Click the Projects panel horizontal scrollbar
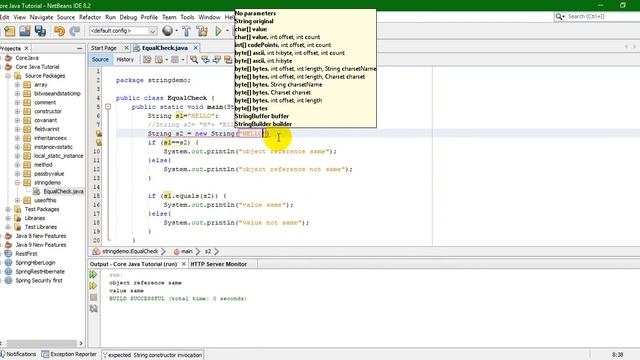The image size is (640, 360). tap(42, 343)
